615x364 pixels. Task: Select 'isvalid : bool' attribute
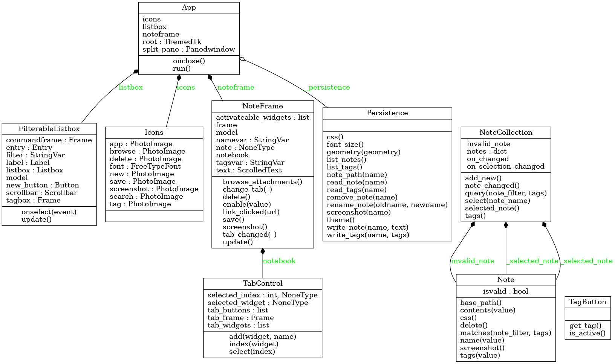point(506,291)
